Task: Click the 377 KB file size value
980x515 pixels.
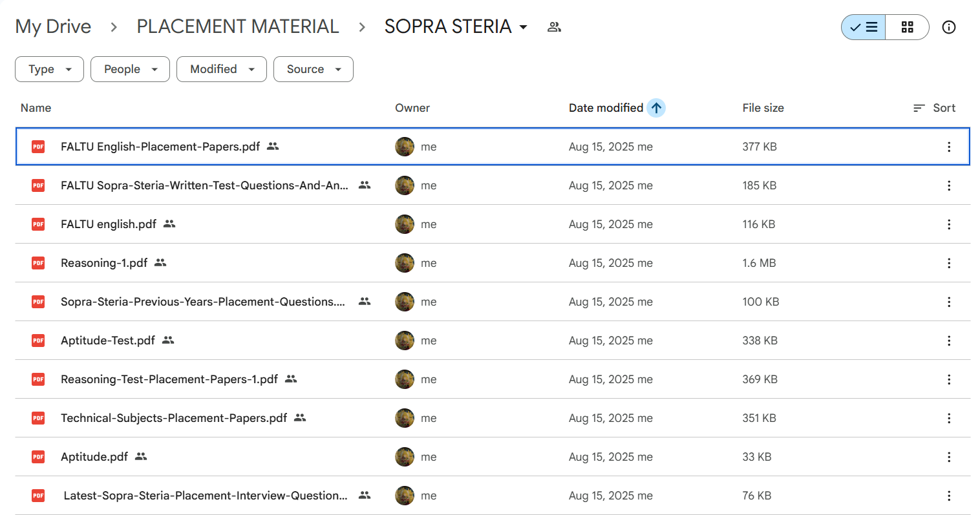Action: (x=760, y=147)
